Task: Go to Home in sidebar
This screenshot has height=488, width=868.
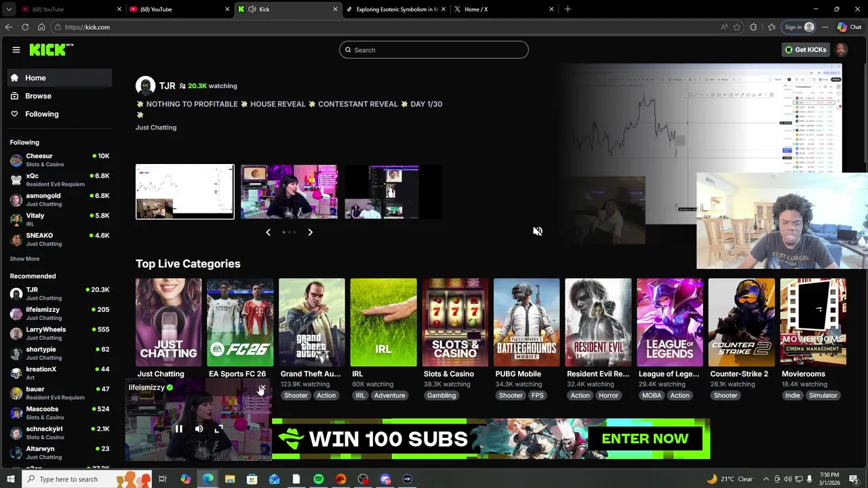Action: point(60,78)
